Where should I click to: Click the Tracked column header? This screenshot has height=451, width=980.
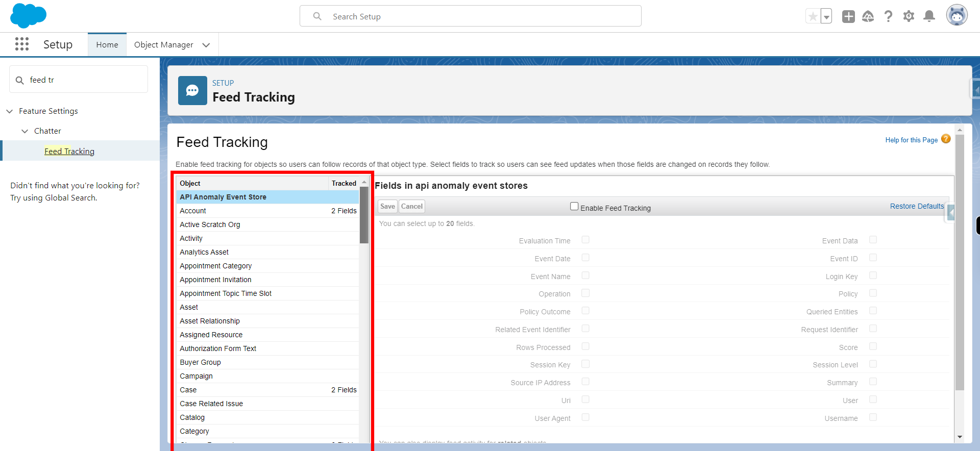(x=344, y=183)
